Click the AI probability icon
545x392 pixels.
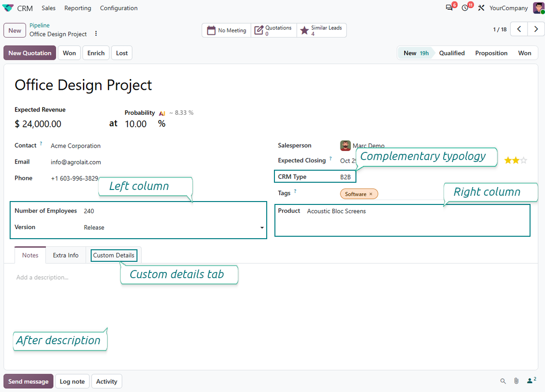(x=162, y=113)
